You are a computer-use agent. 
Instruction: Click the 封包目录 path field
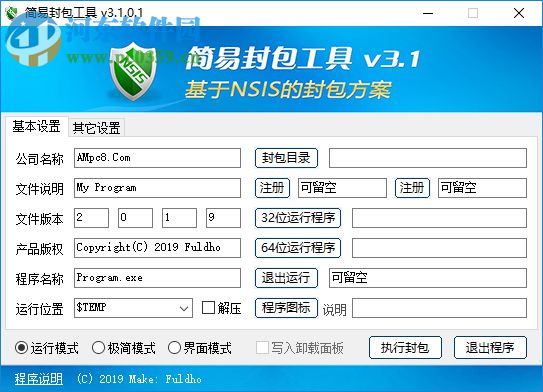pos(428,158)
